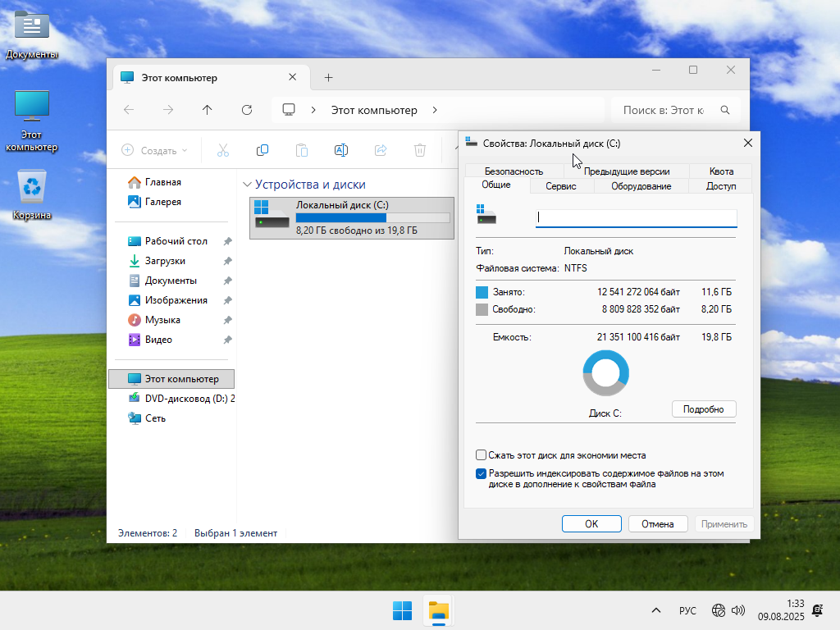Open a new Explorer tab with plus icon
This screenshot has height=630, width=840.
(x=328, y=78)
